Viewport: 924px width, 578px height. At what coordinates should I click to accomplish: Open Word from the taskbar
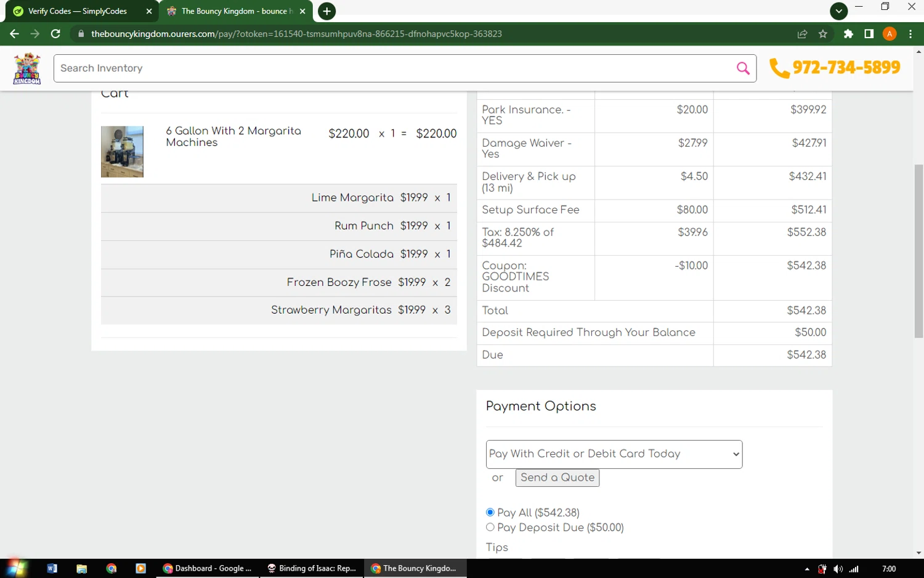[52, 568]
